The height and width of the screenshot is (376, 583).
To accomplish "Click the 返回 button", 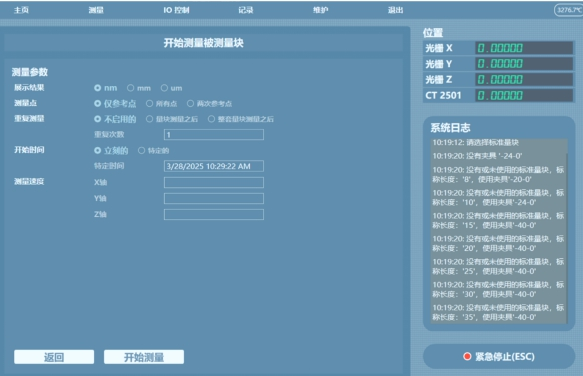I will [x=54, y=357].
